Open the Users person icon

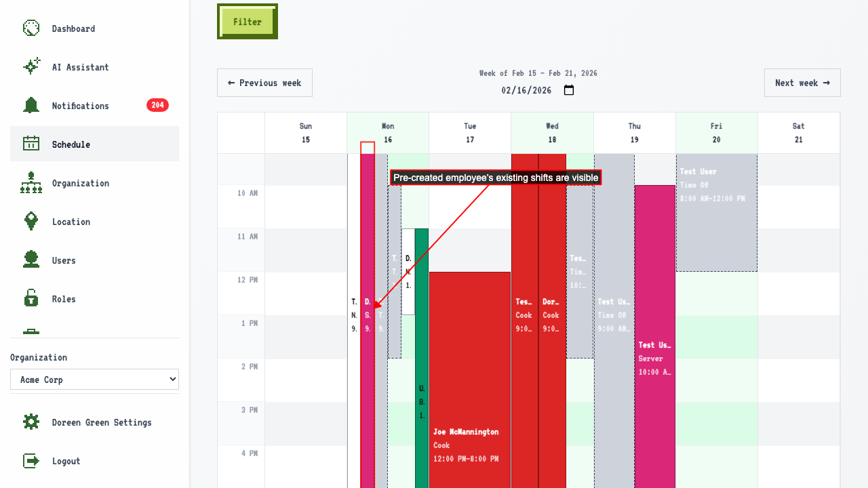tap(31, 260)
